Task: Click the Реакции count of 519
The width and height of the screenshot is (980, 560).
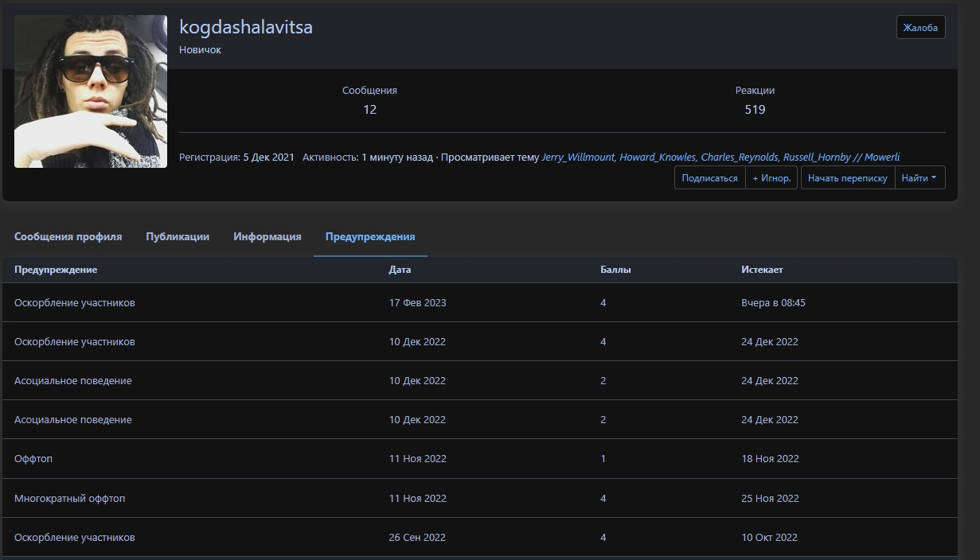Action: pos(755,110)
